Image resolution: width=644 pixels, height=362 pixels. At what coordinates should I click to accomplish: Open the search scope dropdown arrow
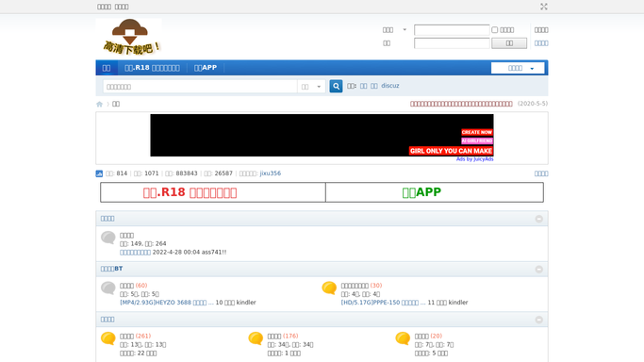[x=319, y=87]
